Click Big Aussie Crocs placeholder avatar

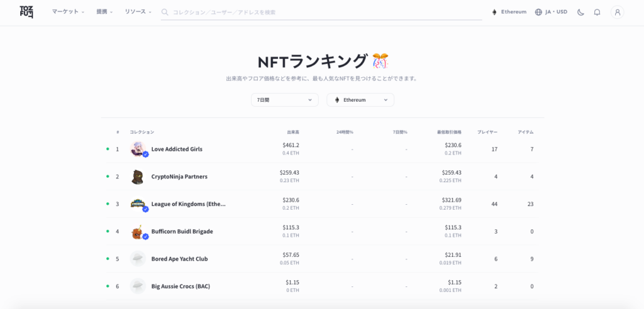coord(138,286)
